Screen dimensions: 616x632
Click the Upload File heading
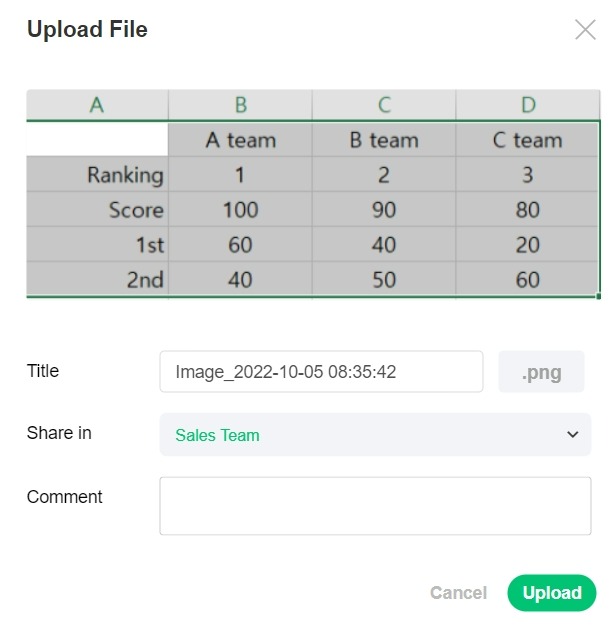(x=87, y=30)
